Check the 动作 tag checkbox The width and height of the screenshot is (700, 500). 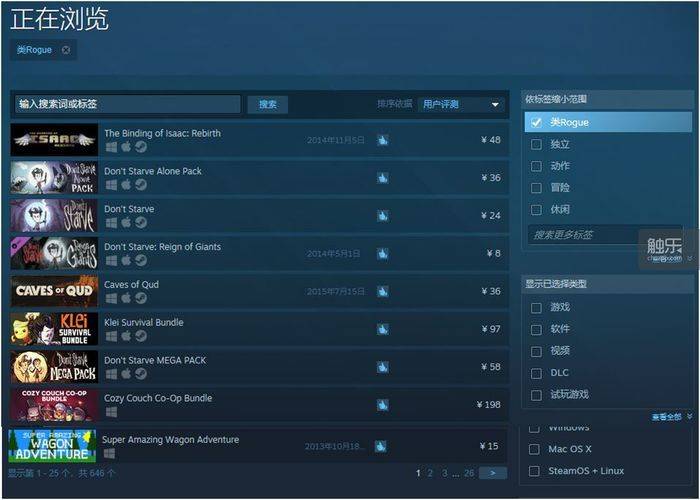[536, 166]
